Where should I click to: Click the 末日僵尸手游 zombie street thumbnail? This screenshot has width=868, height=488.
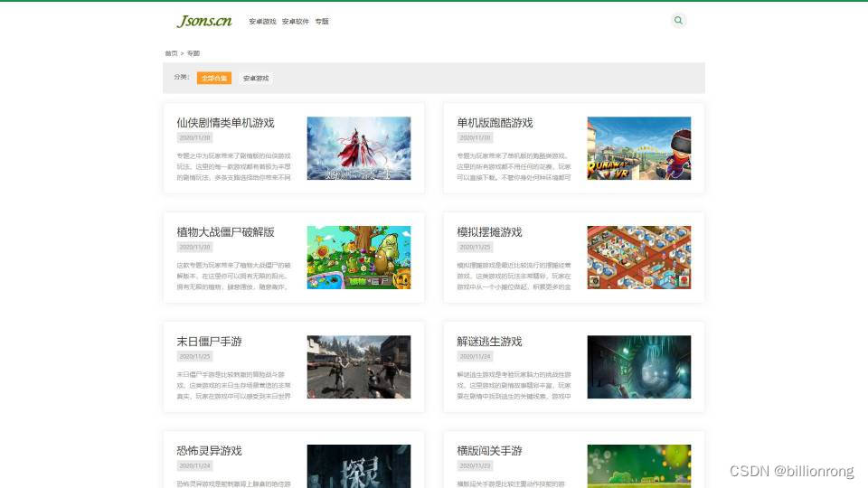359,367
